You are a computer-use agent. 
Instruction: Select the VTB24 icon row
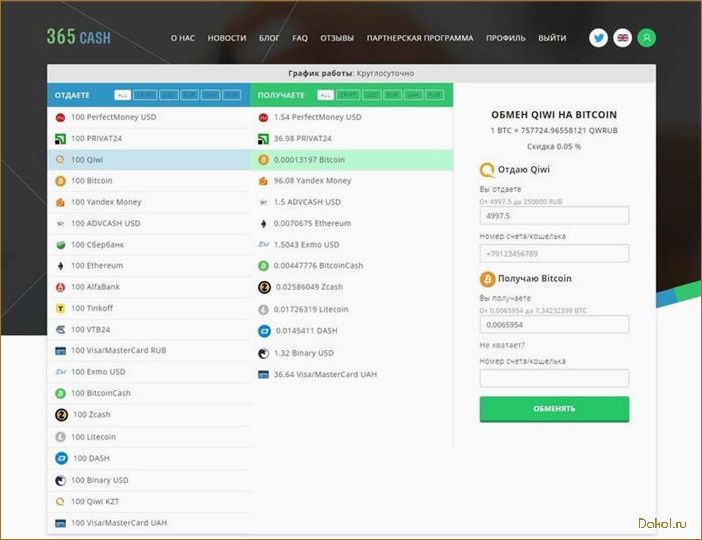pyautogui.click(x=60, y=330)
